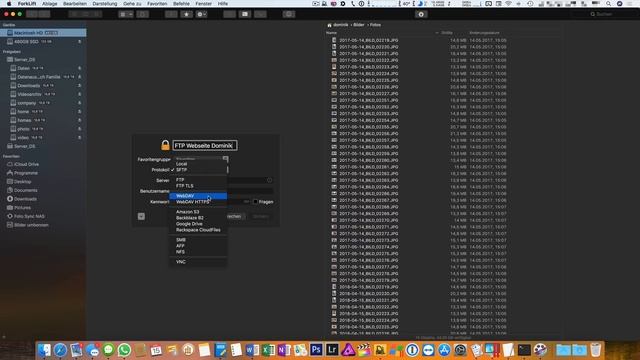
Task: Launch Microsoft Excel from the dock
Action: (268, 350)
